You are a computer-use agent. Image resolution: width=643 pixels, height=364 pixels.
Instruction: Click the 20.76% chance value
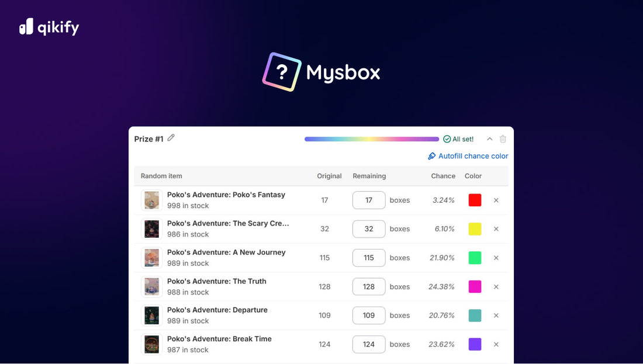coord(442,316)
